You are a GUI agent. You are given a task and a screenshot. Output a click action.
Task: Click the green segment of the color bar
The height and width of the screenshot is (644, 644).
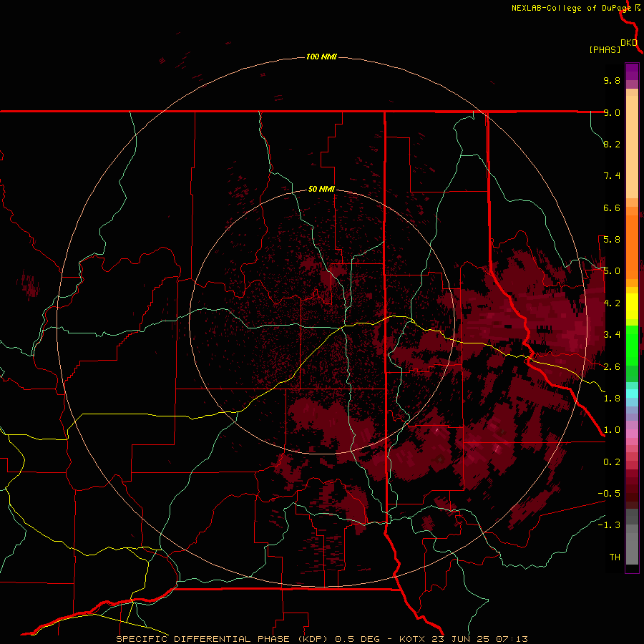(632, 345)
